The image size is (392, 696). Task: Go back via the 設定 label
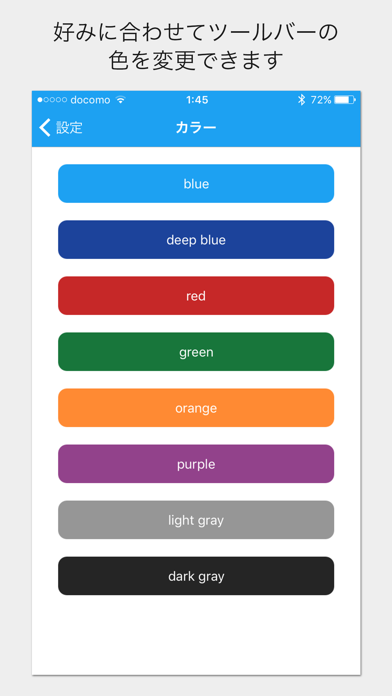69,128
